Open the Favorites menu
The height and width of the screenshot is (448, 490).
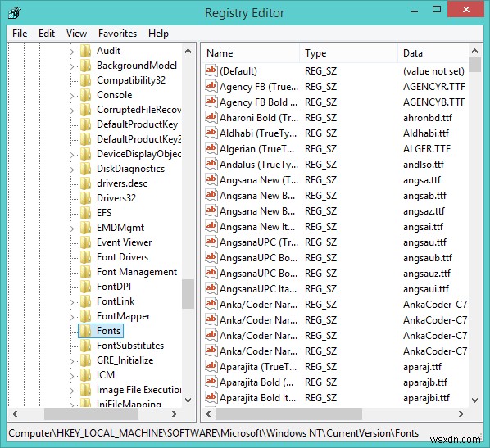point(117,34)
